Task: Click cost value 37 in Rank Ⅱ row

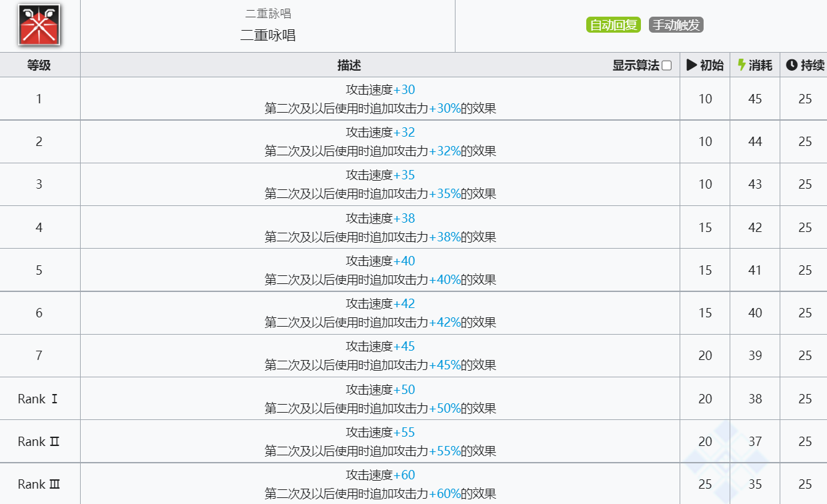Action: point(755,441)
